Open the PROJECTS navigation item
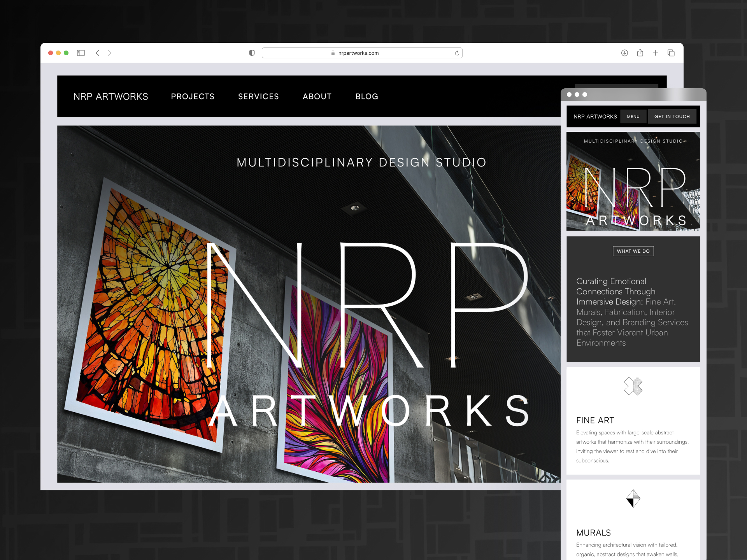This screenshot has width=747, height=560. [x=193, y=96]
